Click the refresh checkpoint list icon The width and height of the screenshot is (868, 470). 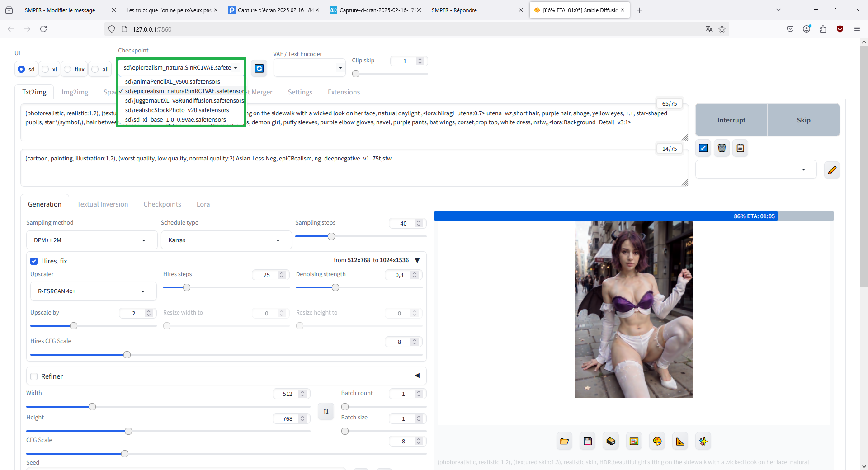click(x=259, y=68)
